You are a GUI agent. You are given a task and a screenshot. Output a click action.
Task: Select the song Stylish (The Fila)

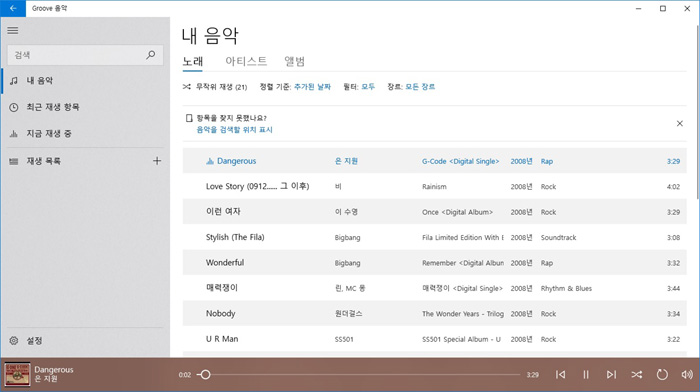(x=434, y=238)
